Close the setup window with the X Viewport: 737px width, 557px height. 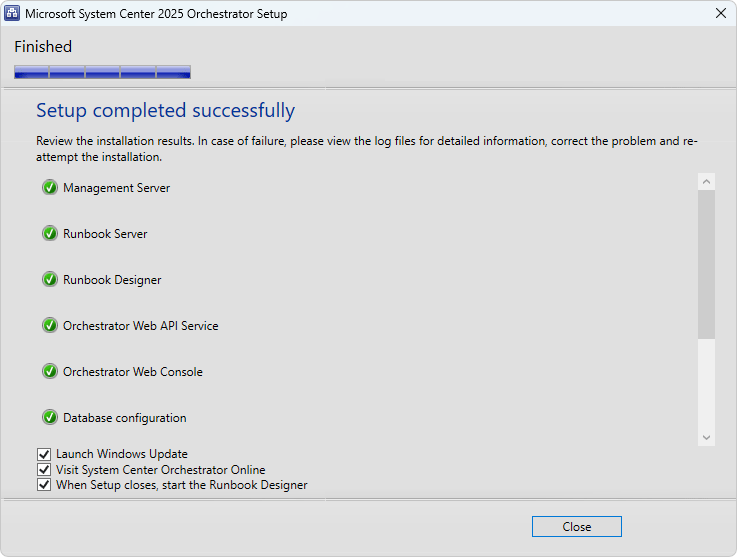(x=721, y=13)
